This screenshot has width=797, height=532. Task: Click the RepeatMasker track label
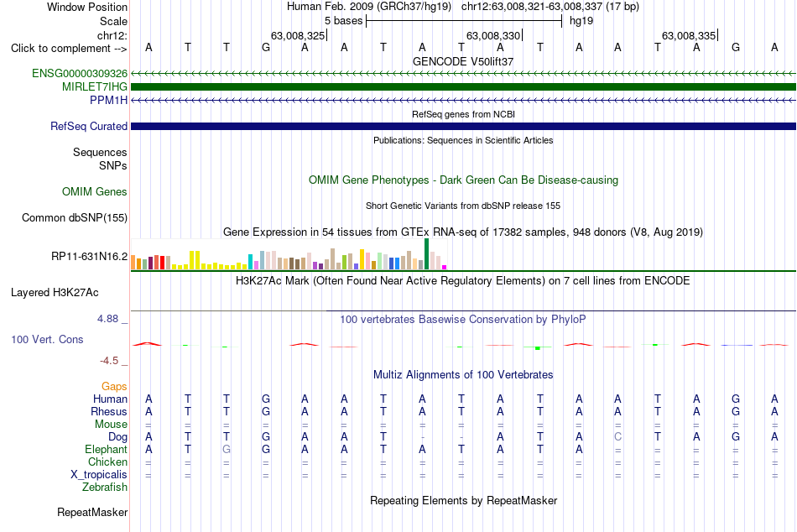[x=92, y=512]
